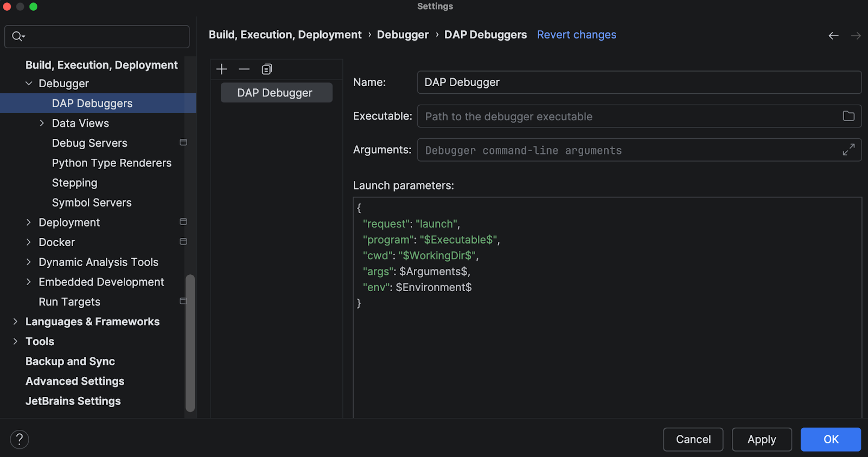Click Revert changes link

coord(576,35)
